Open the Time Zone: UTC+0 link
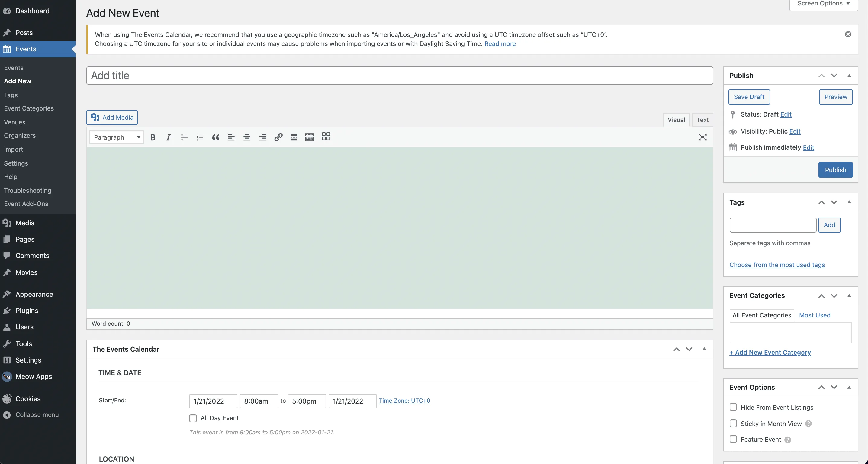Screen dimensions: 868x464 (404, 401)
